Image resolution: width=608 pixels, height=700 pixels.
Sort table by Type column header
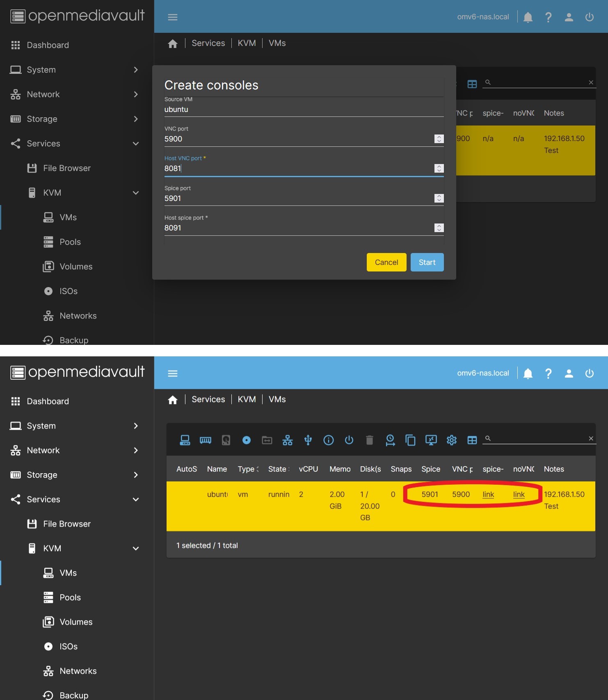pos(246,469)
